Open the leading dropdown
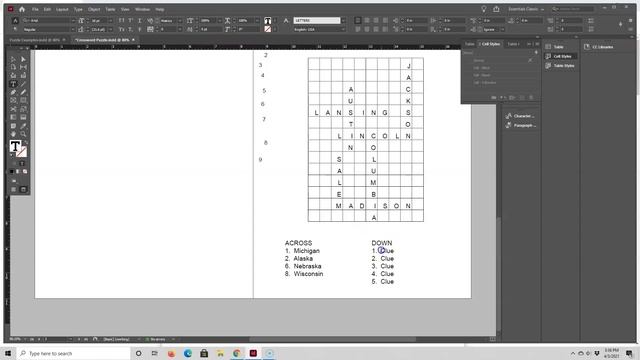The height and width of the screenshot is (360, 640). pos(110,29)
